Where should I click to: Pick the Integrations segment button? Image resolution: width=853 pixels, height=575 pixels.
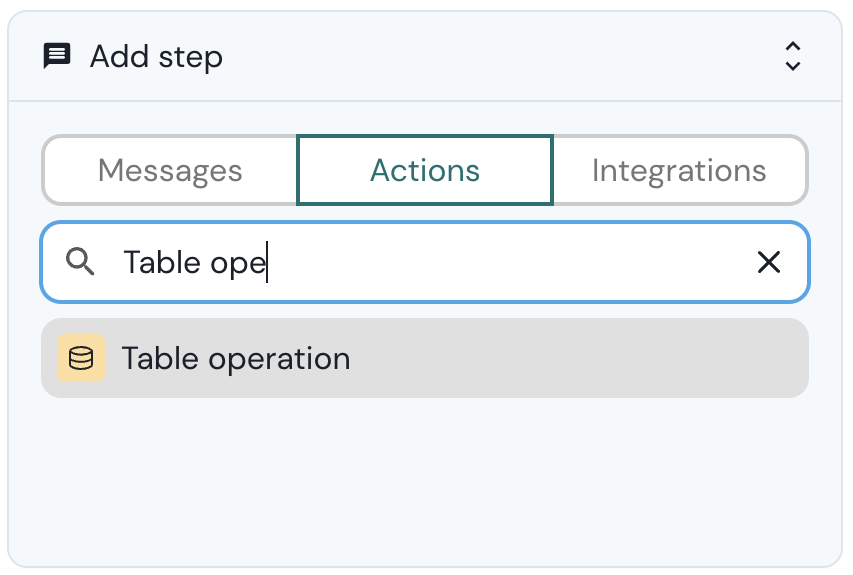click(679, 170)
